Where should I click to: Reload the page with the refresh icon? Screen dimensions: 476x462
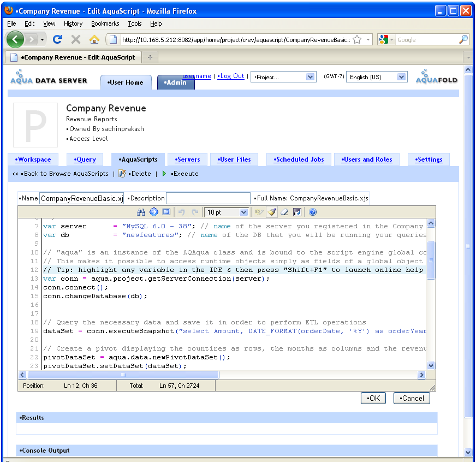point(57,39)
